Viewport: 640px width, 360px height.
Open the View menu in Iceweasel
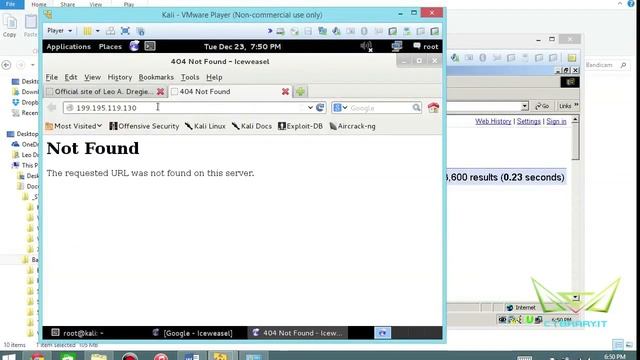[x=92, y=77]
